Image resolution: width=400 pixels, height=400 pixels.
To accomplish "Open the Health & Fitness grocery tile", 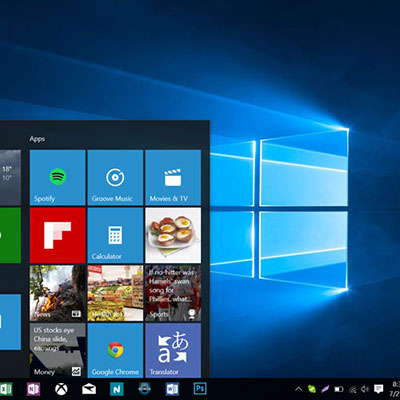I will pos(115,293).
